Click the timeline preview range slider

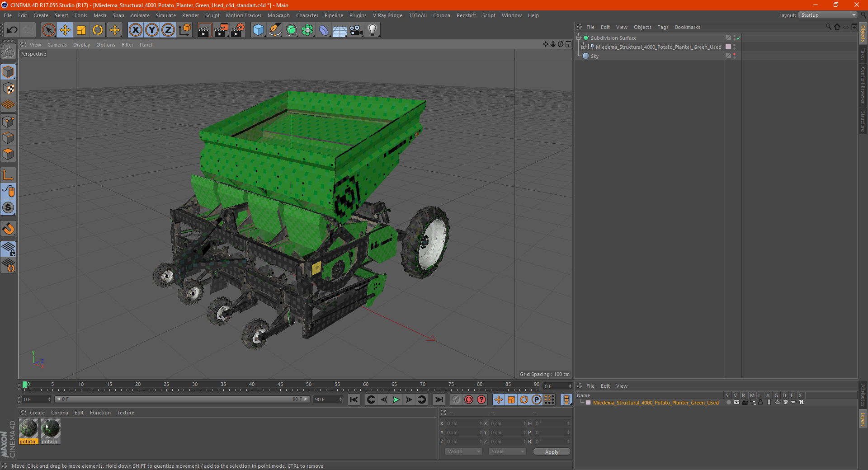tap(182, 399)
